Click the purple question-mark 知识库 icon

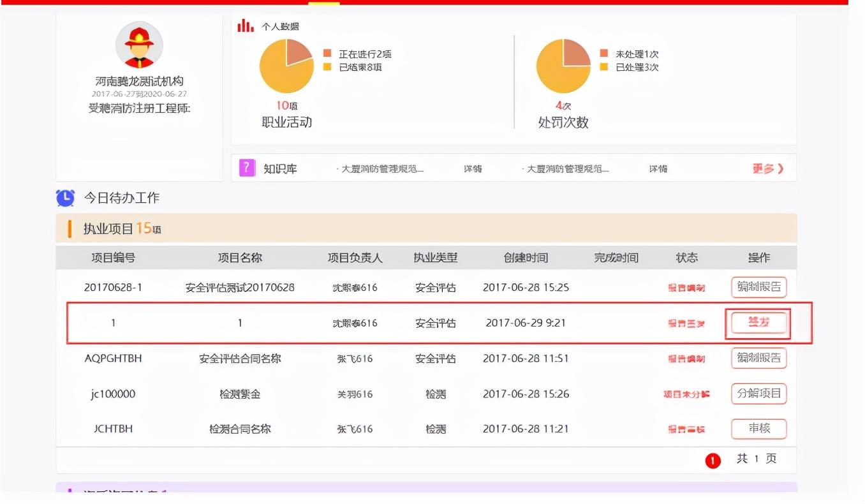point(248,168)
